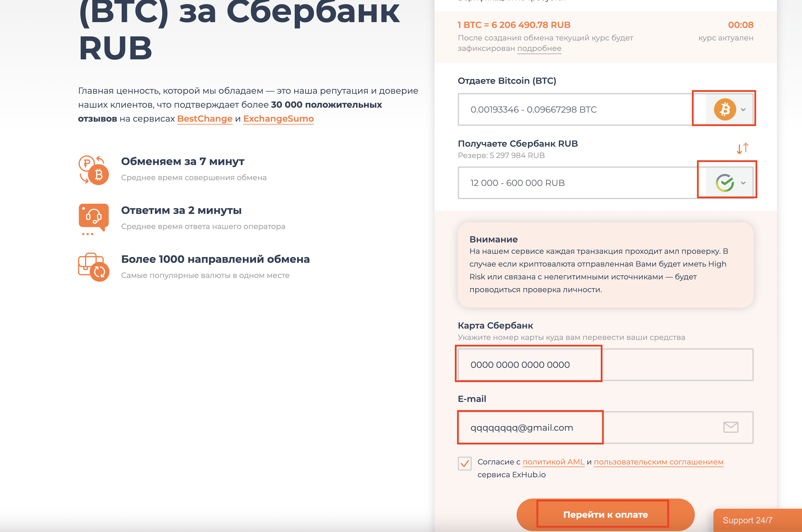Click the Sberbank card number input field
The image size is (802, 532).
point(529,364)
